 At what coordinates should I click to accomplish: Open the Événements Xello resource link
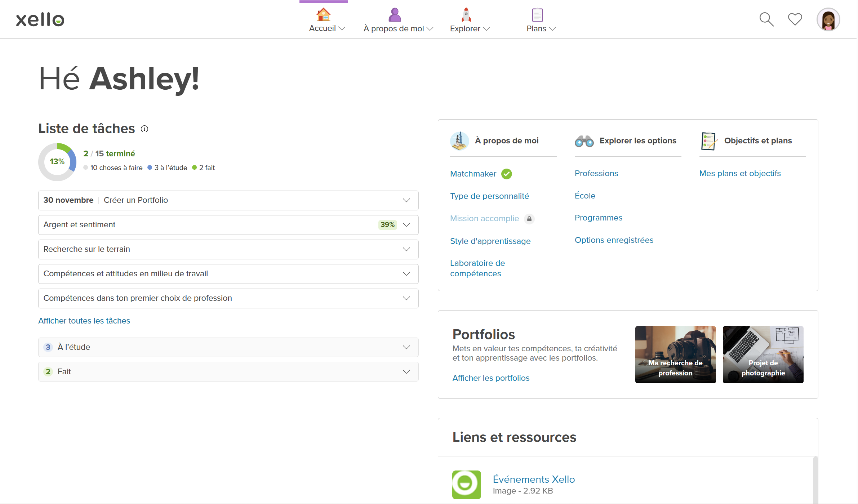[534, 480]
